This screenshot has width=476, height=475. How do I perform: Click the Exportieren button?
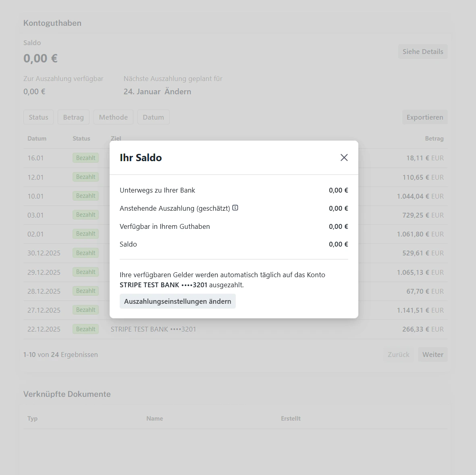425,117
